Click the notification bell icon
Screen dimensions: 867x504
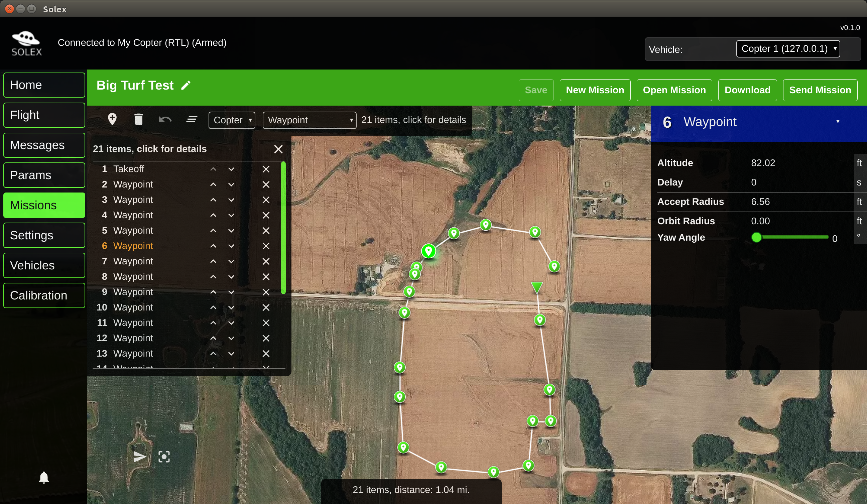[44, 478]
